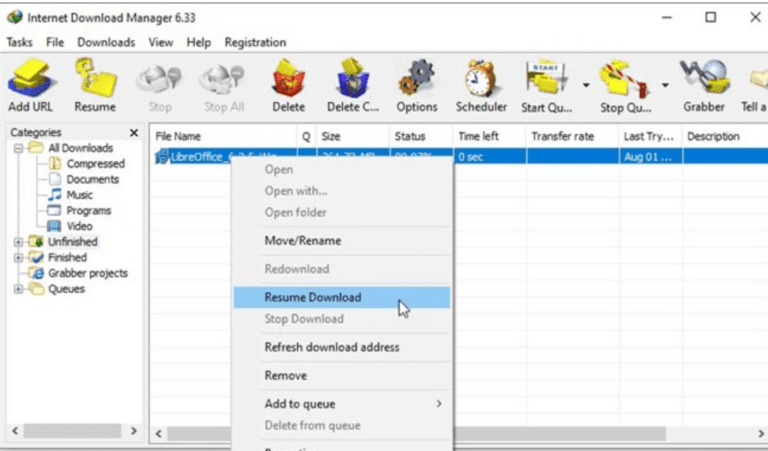
Task: Choose Resume Download from context menu
Action: [312, 297]
